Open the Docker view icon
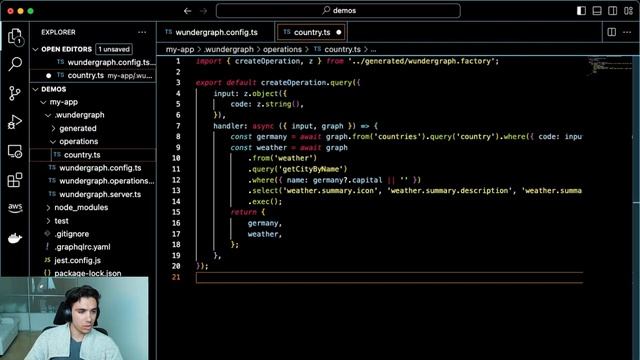Screen dimensions: 640x360 15,238
